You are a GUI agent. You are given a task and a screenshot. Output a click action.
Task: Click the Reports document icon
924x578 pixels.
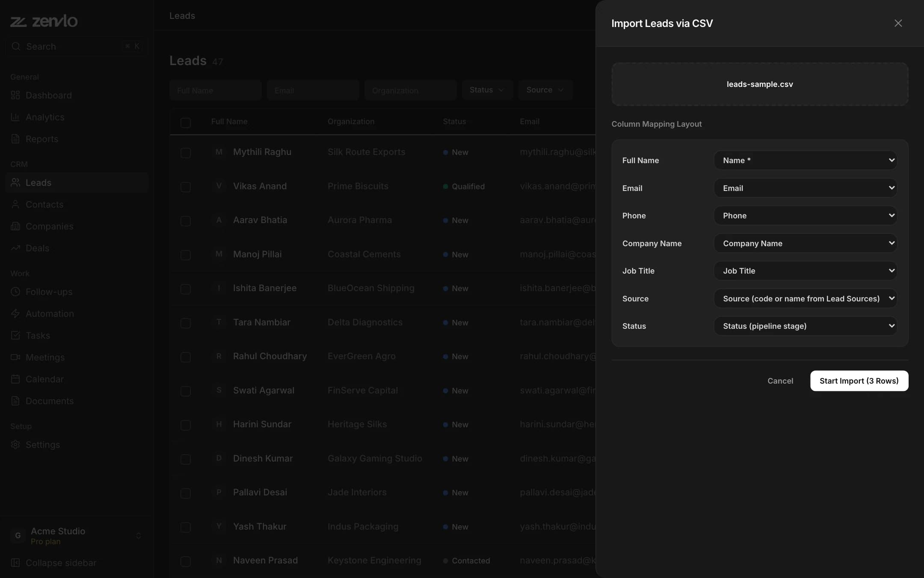pos(15,139)
